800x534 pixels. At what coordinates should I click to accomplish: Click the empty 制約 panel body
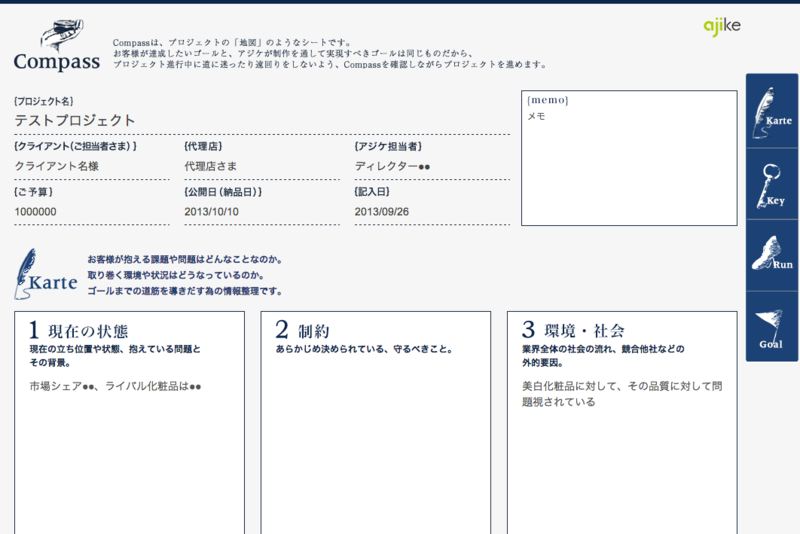pyautogui.click(x=375, y=440)
